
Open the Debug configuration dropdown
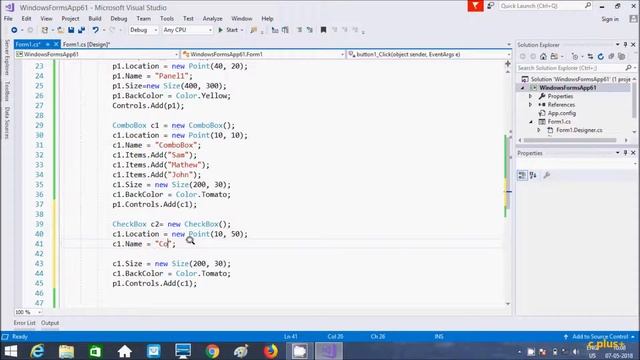143,30
